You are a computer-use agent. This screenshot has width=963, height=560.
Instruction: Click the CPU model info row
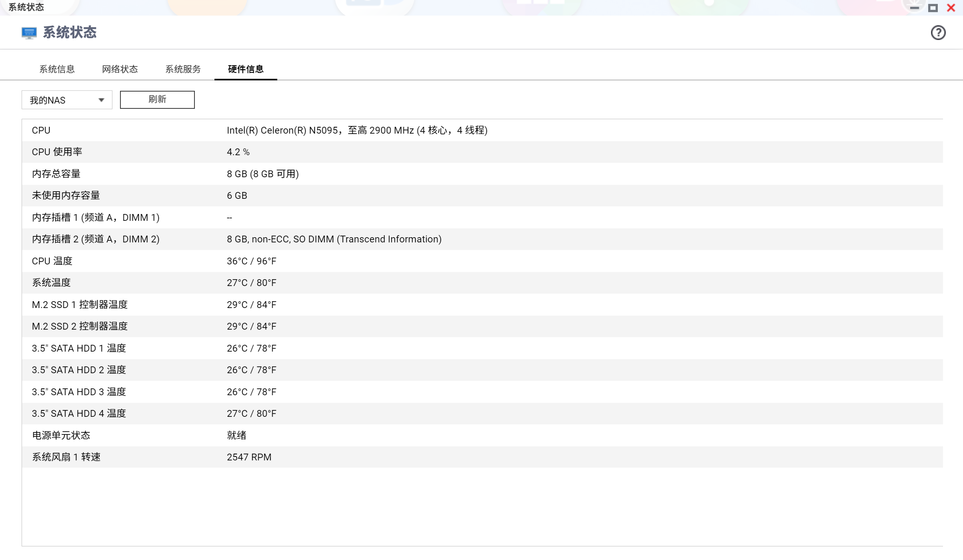[357, 130]
